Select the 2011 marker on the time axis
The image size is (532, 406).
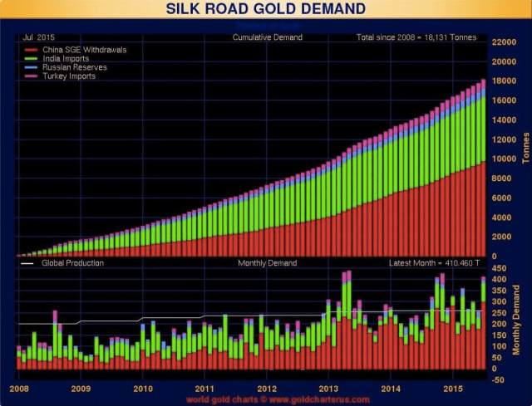pyautogui.click(x=204, y=388)
